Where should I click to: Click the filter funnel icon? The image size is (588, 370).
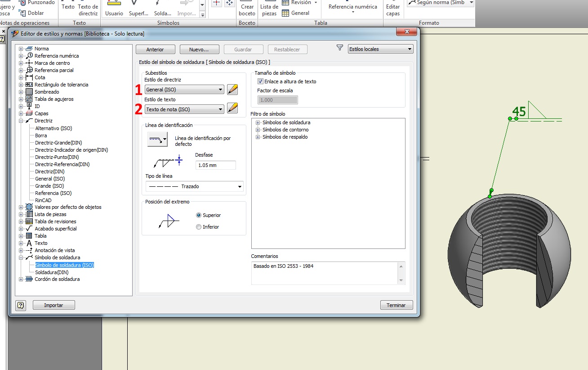[x=340, y=48]
